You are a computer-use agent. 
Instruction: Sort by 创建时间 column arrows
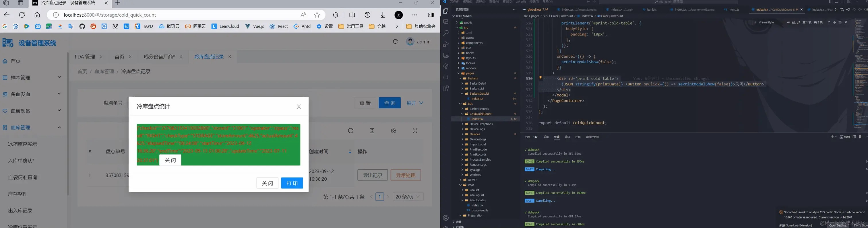pos(350,151)
